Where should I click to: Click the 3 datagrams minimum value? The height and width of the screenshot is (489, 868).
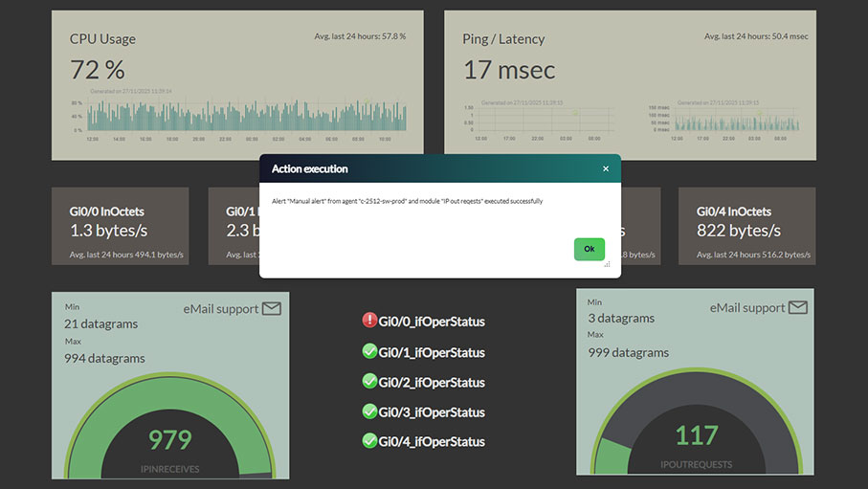[621, 319]
